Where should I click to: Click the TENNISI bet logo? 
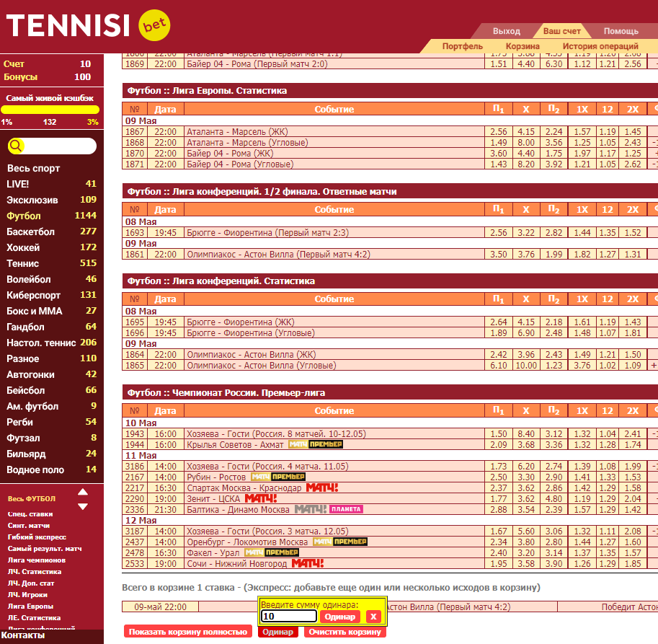click(x=88, y=25)
